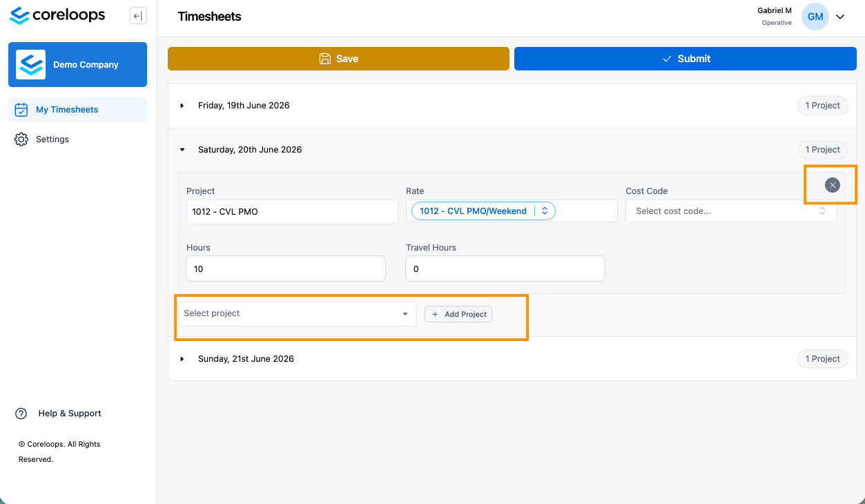The height and width of the screenshot is (504, 865).
Task: Open the Select project dropdown
Action: [x=298, y=313]
